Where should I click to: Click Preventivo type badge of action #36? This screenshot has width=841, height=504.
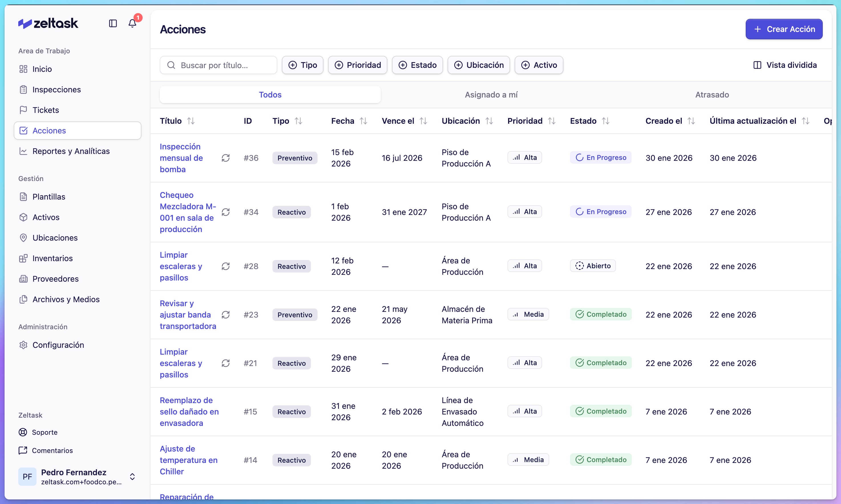pos(295,158)
